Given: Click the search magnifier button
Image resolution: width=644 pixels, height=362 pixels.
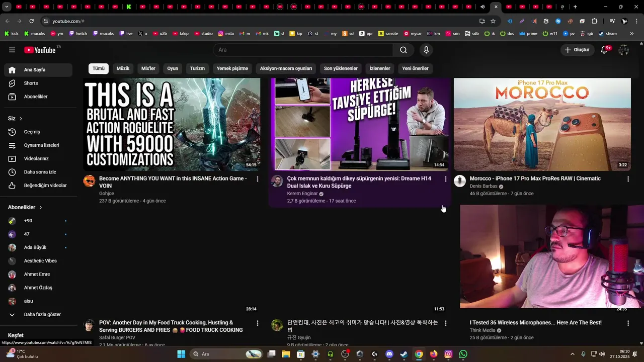Looking at the screenshot, I should (x=404, y=50).
